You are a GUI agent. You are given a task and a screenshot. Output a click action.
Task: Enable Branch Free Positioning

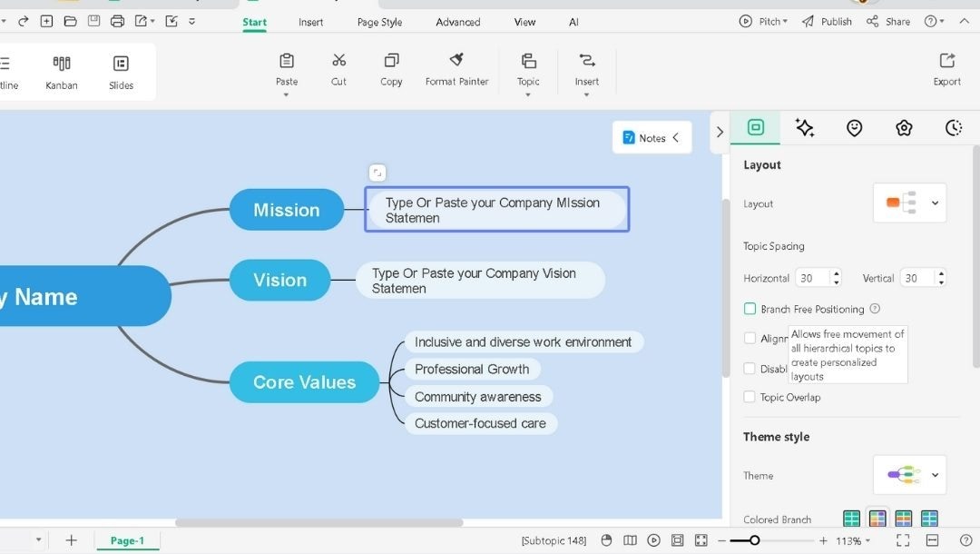click(750, 309)
